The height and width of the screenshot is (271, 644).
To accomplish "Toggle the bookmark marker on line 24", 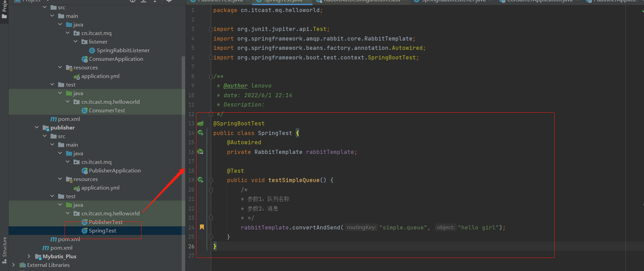I will click(202, 227).
